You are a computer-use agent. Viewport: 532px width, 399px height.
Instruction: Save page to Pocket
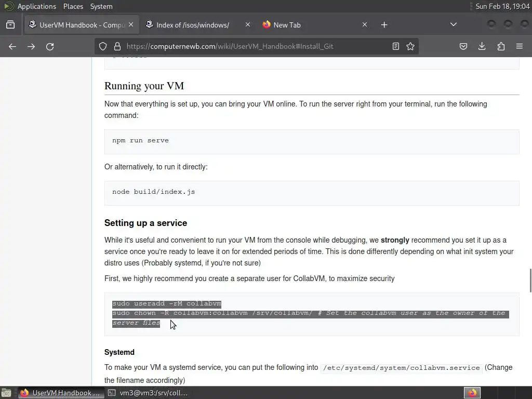tap(463, 46)
